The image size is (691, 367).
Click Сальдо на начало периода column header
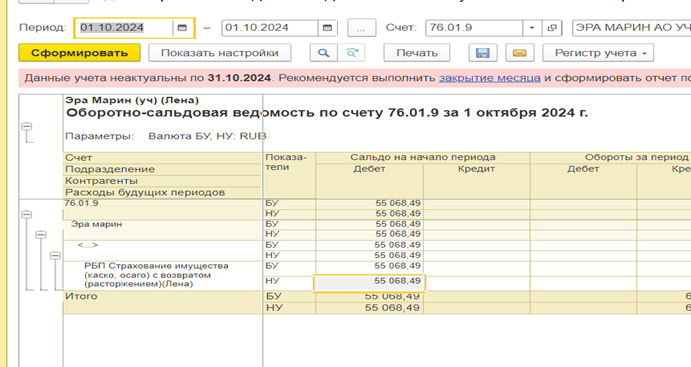coord(423,157)
